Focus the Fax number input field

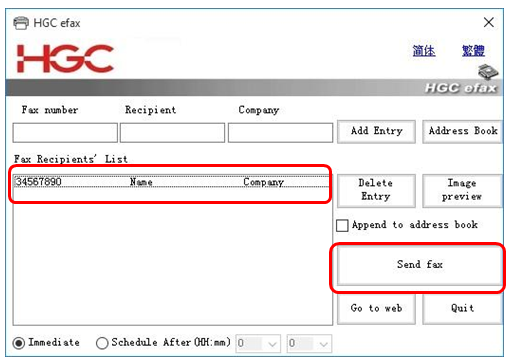pyautogui.click(x=65, y=133)
